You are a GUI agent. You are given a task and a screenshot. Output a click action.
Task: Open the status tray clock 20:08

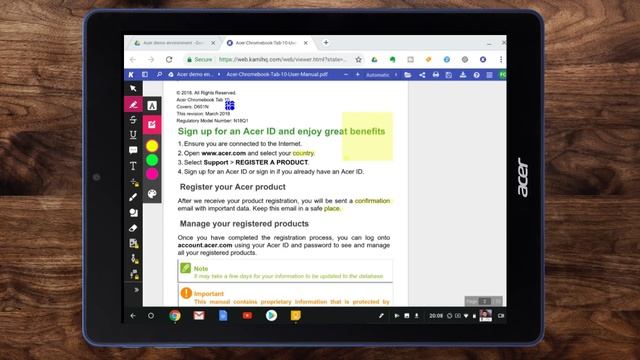point(436,316)
